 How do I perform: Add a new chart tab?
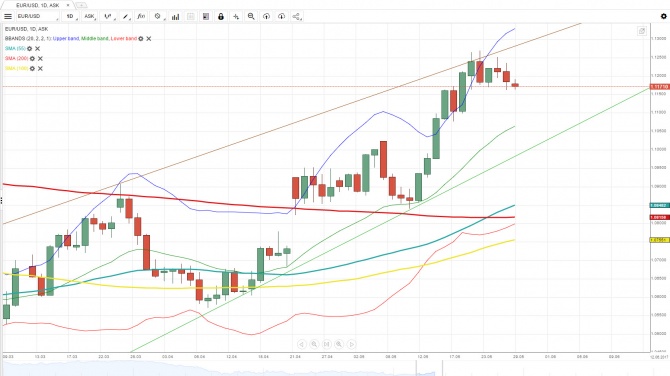point(81,5)
